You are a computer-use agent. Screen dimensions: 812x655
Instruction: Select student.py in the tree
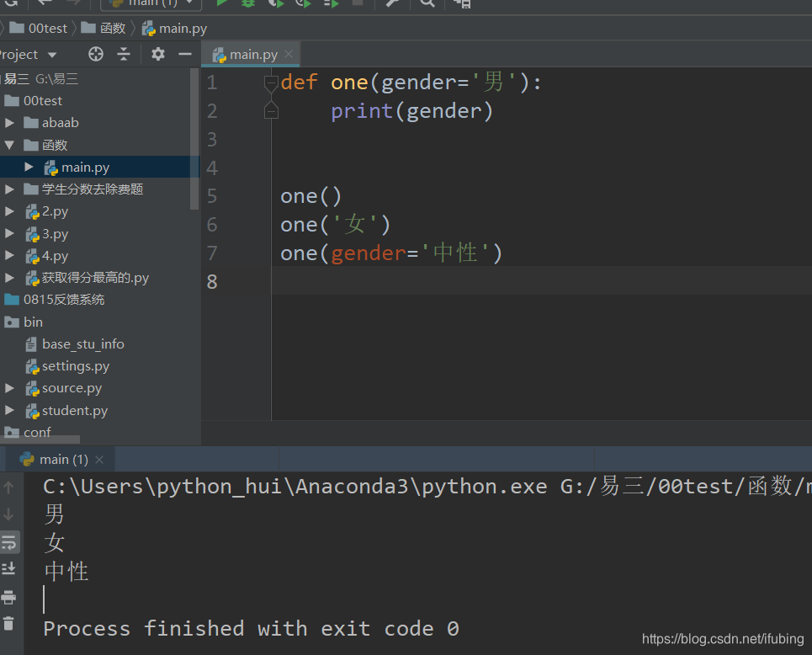click(x=75, y=410)
